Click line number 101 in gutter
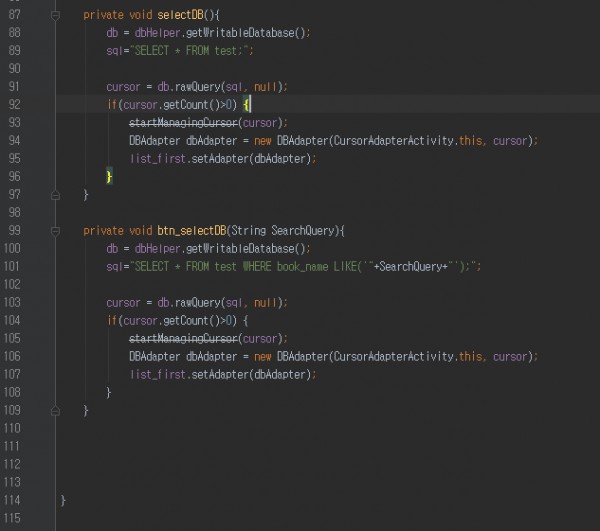The width and height of the screenshot is (600, 531). (11, 266)
